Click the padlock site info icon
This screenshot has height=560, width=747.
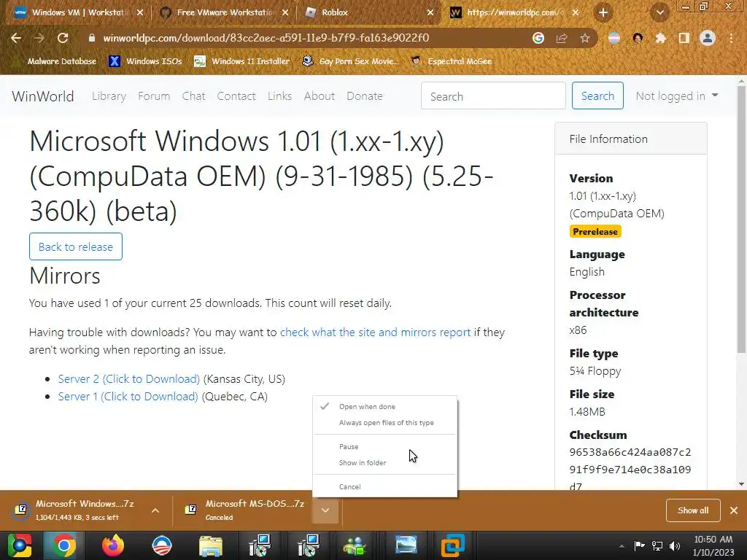(x=92, y=38)
